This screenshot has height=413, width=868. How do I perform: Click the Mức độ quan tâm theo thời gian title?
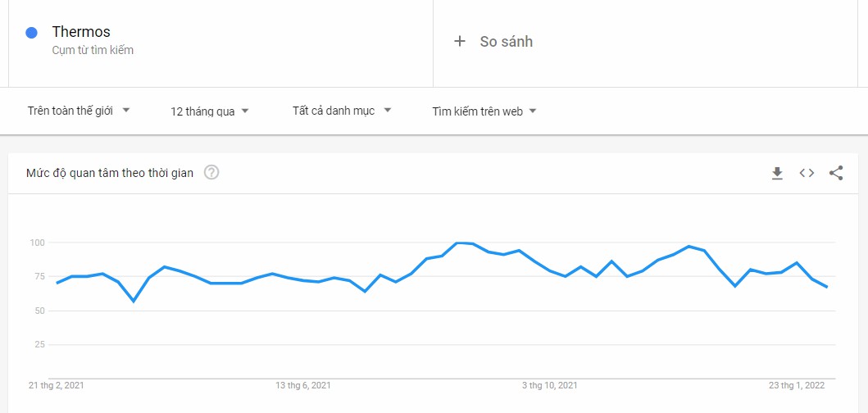pos(110,173)
